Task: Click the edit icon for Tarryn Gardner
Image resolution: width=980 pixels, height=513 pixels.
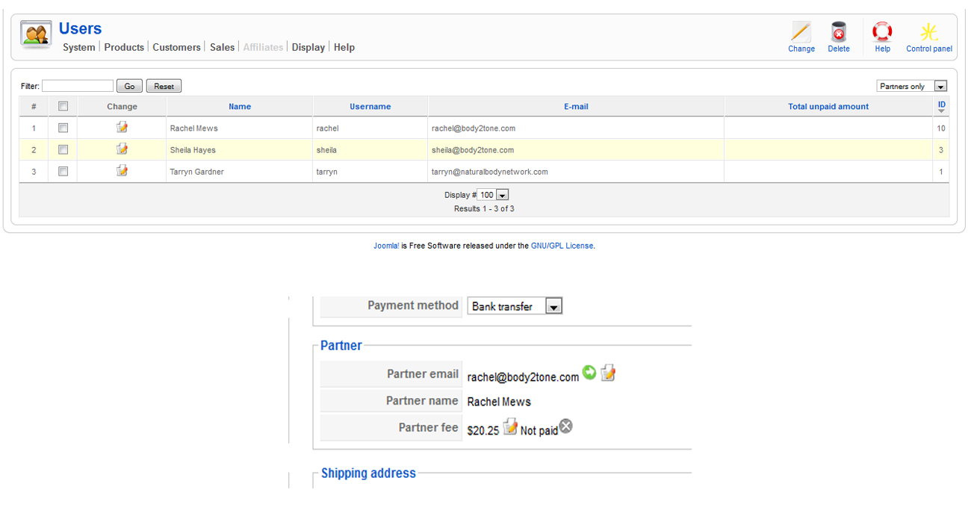Action: pyautogui.click(x=122, y=171)
